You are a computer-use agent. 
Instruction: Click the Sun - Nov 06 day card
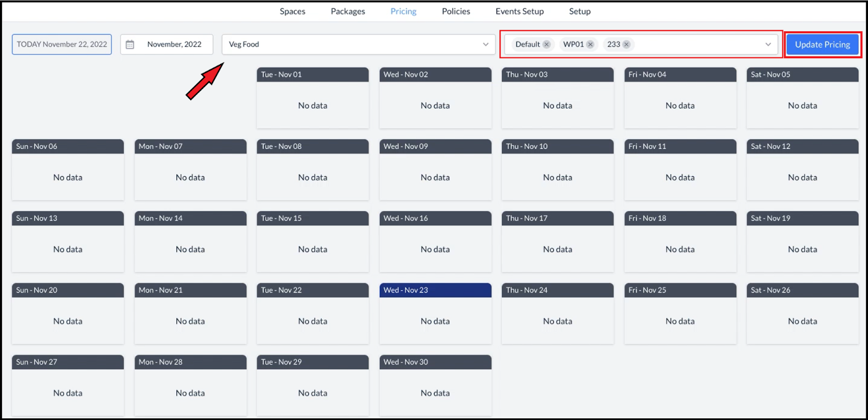[68, 169]
